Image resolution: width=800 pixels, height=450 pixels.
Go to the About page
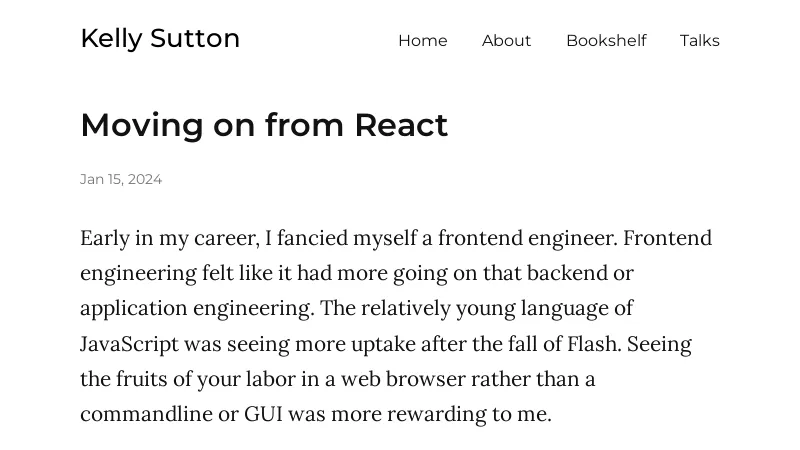(x=506, y=41)
